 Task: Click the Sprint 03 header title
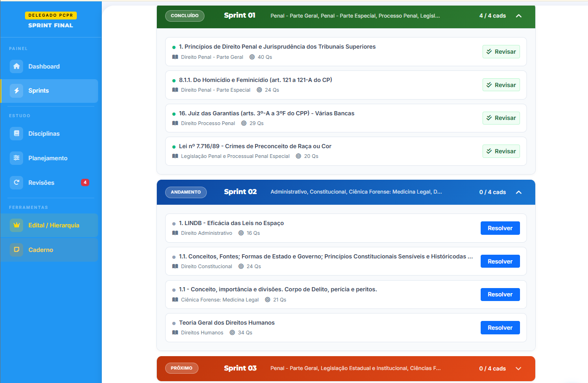pos(241,368)
